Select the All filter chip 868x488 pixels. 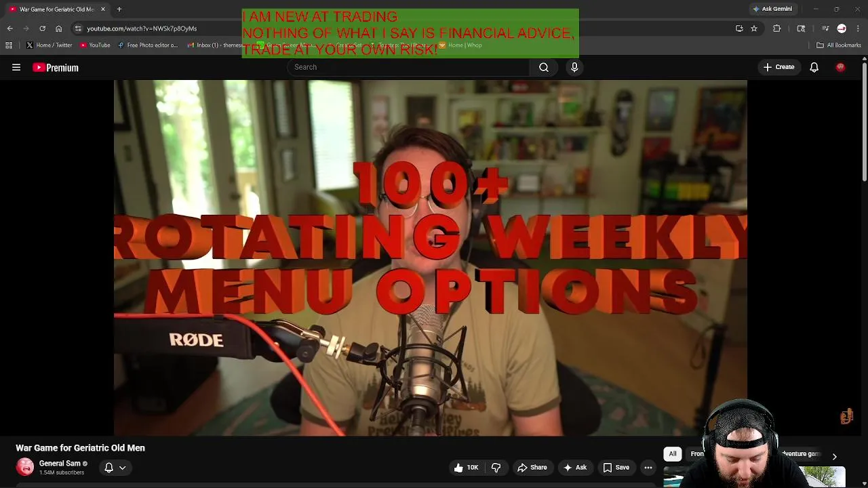(x=673, y=453)
